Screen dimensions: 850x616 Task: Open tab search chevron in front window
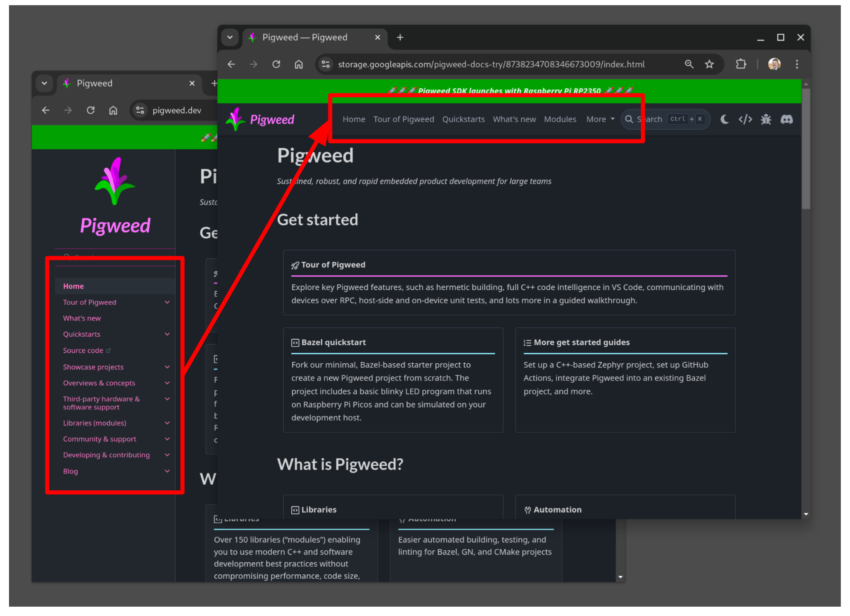(230, 37)
